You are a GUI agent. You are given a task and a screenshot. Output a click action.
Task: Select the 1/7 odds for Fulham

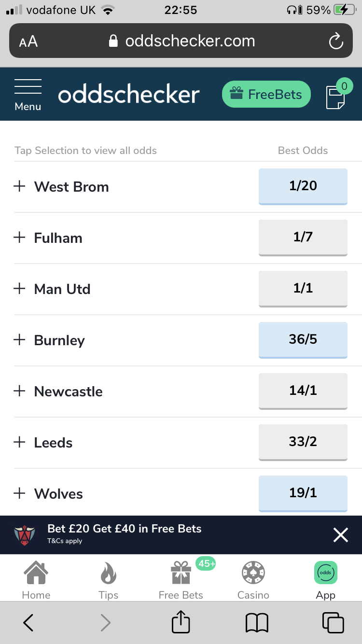click(x=303, y=238)
